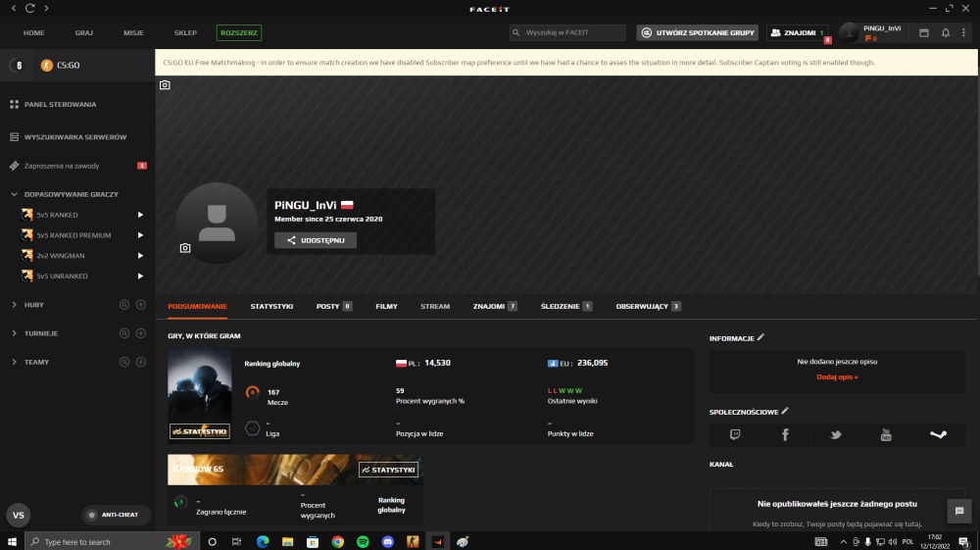Open the Twitch social link icon

[735, 435]
